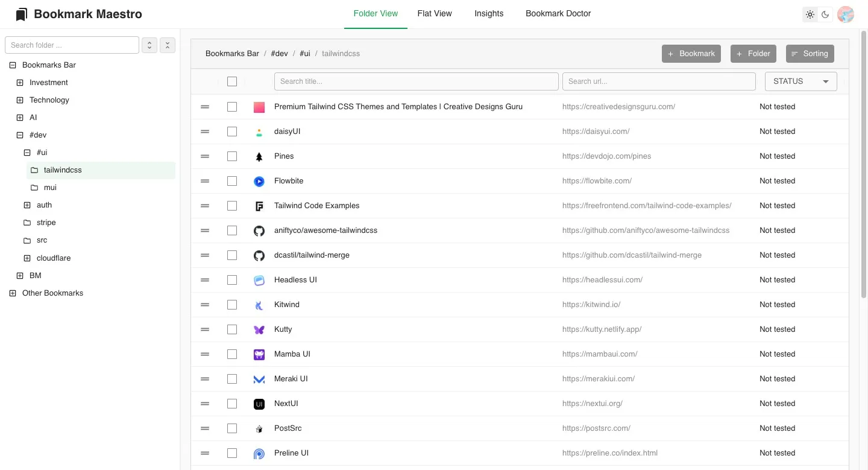Check the Preline UI checkbox

tap(232, 453)
